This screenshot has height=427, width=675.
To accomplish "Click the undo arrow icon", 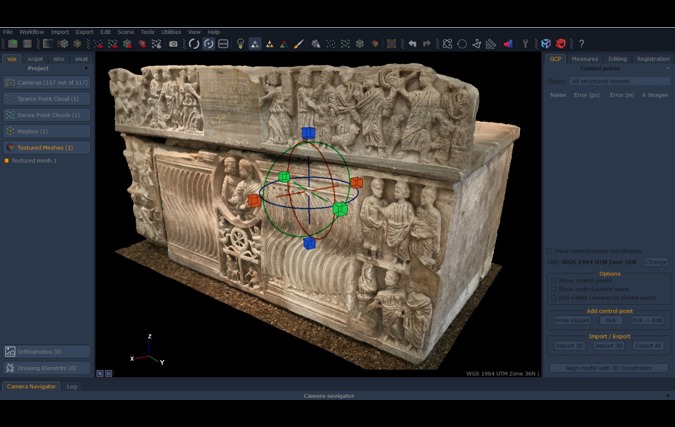I will coord(412,44).
